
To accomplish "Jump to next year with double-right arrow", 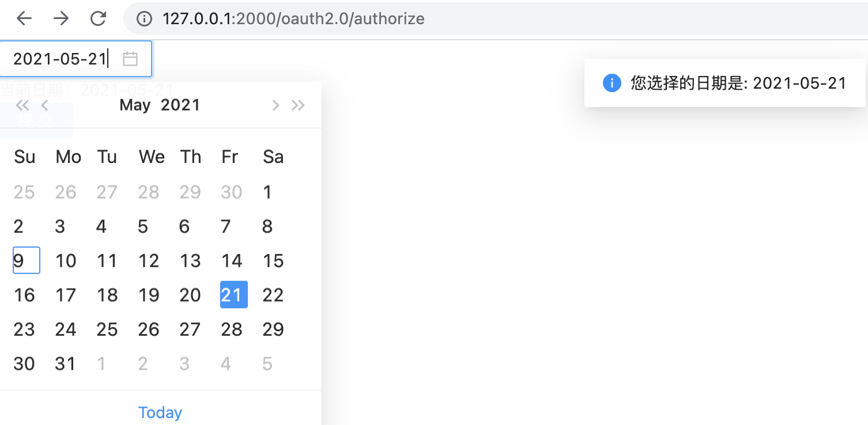I will click(298, 105).
